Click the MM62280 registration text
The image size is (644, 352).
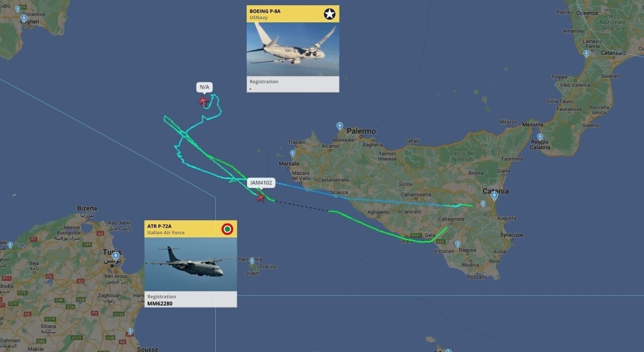tap(159, 304)
